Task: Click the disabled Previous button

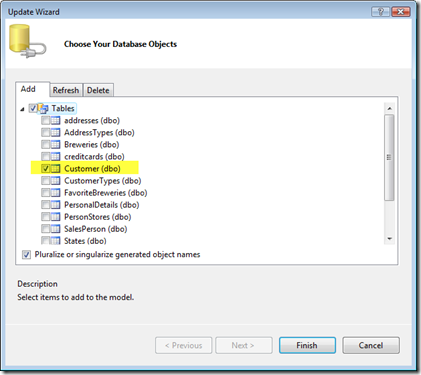Action: coord(183,345)
